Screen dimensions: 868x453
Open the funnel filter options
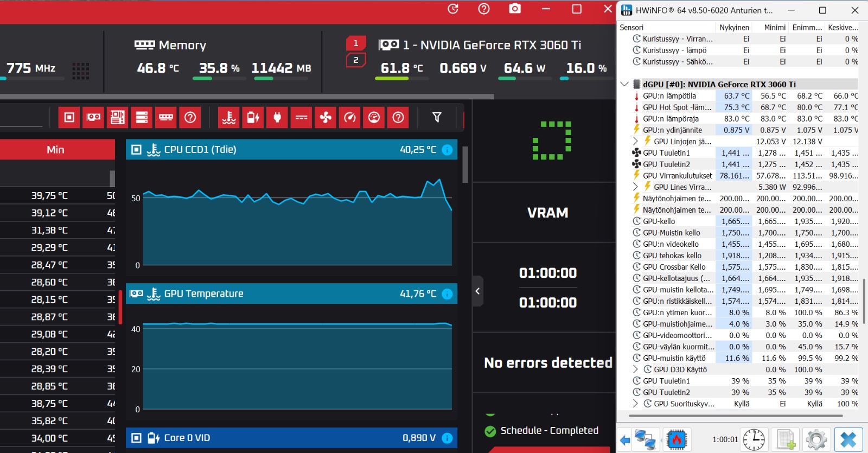[437, 117]
